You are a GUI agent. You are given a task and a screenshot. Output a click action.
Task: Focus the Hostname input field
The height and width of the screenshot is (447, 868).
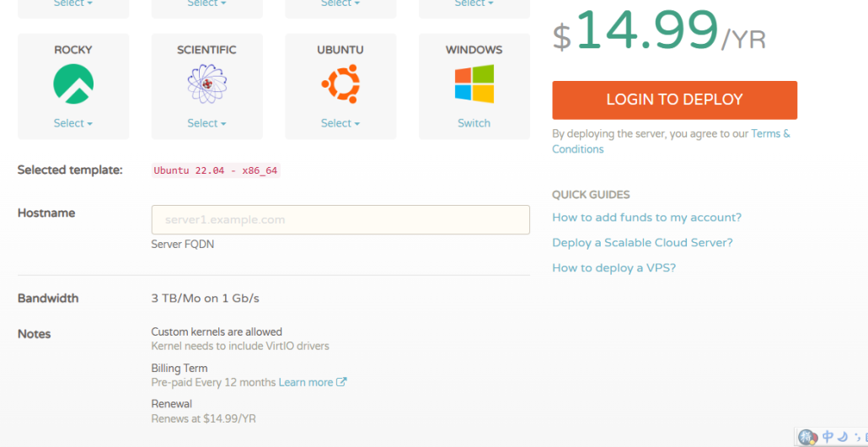(x=340, y=219)
